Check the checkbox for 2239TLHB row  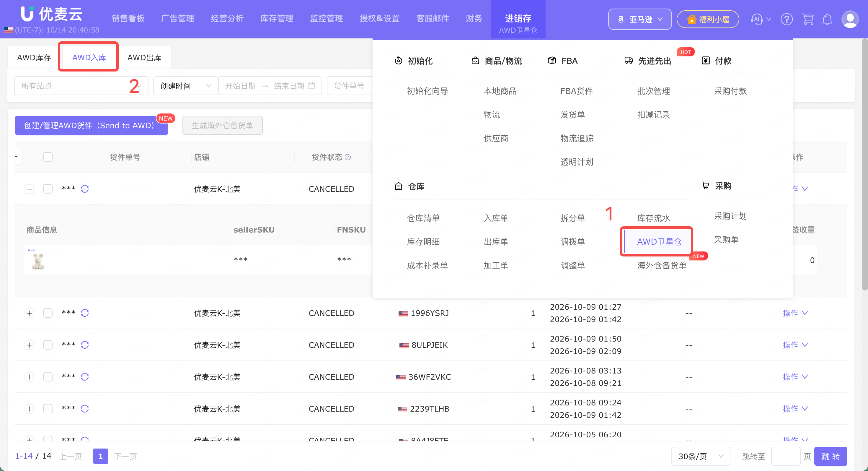pos(48,409)
